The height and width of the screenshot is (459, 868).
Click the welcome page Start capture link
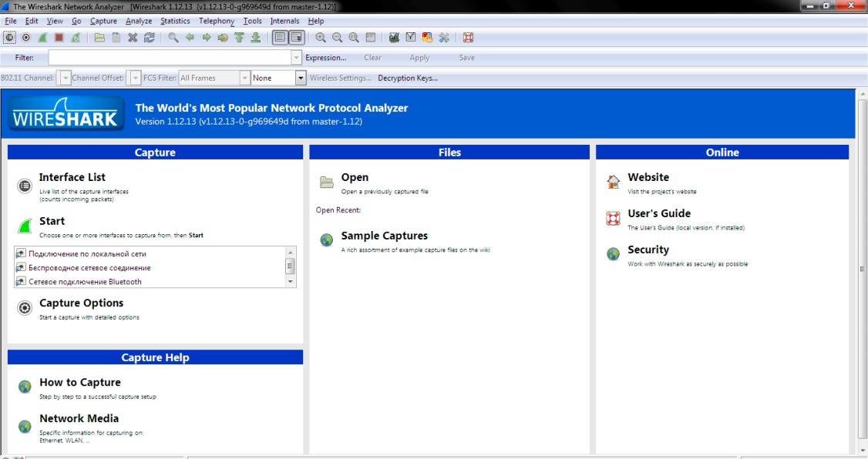tap(52, 221)
